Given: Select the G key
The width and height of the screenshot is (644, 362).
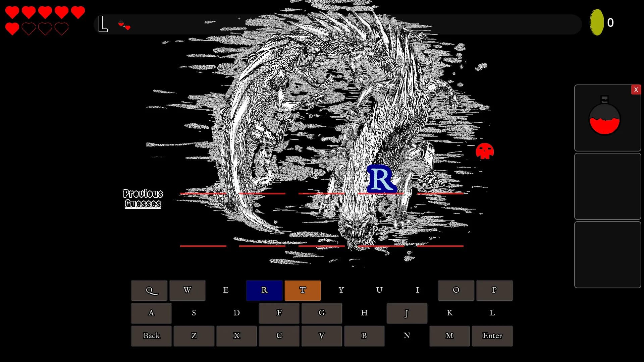Looking at the screenshot, I should pos(322,313).
